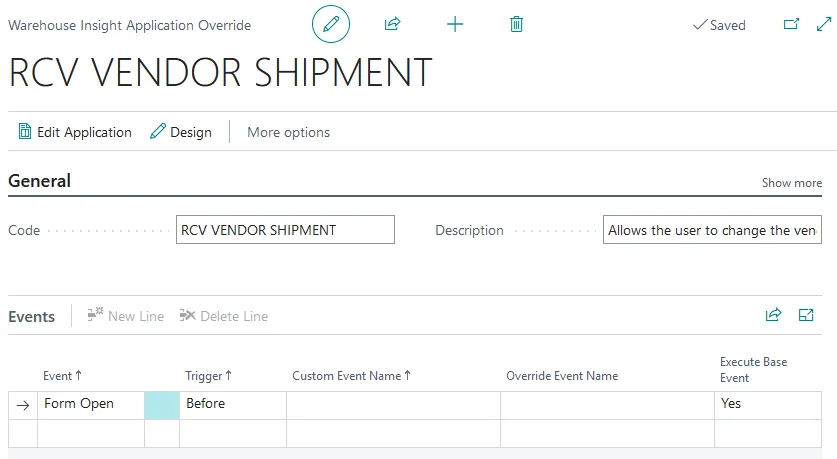Screen dimensions: 837x459
Task: Click the pencil edit mode icon
Action: [331, 24]
